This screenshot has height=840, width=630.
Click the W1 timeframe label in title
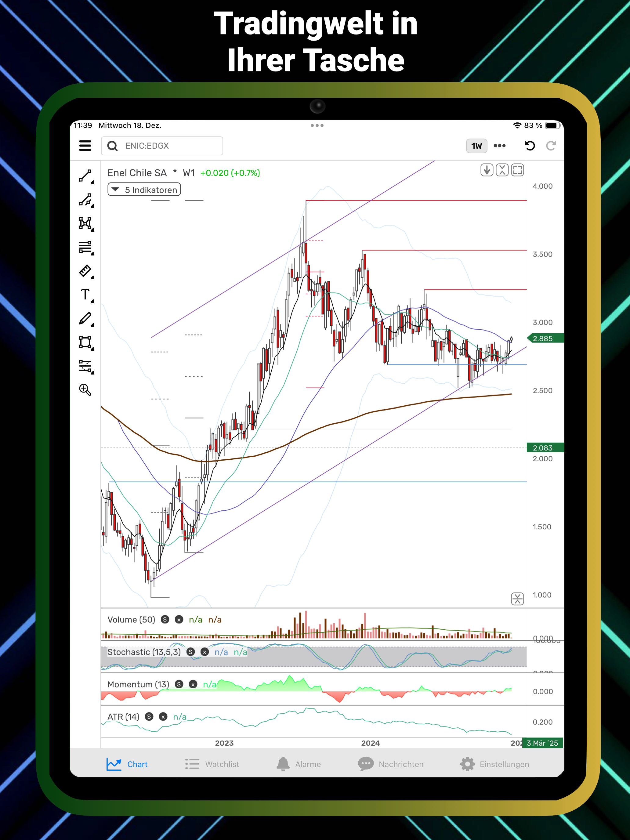point(189,173)
